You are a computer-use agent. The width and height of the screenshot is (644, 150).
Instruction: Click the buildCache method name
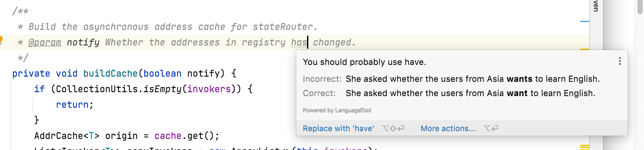pyautogui.click(x=110, y=73)
